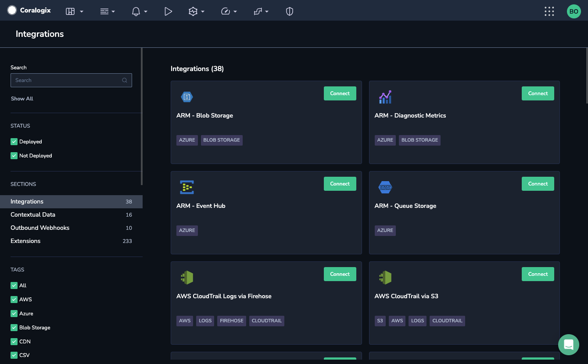This screenshot has height=364, width=588.
Task: Click the ARM - Queue Storage title
Action: click(405, 206)
